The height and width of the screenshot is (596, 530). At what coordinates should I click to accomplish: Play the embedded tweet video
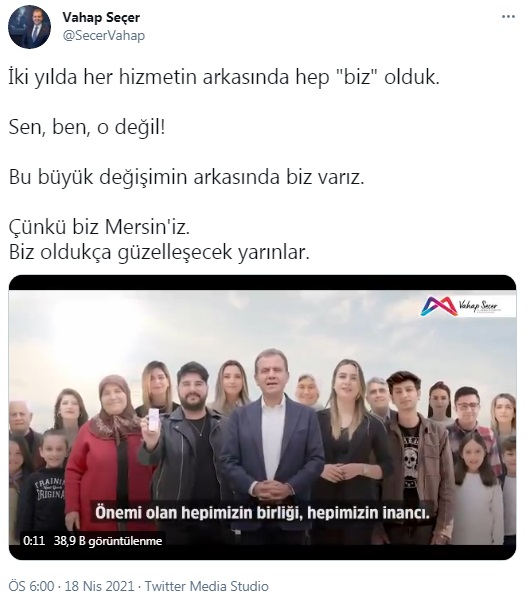click(262, 417)
